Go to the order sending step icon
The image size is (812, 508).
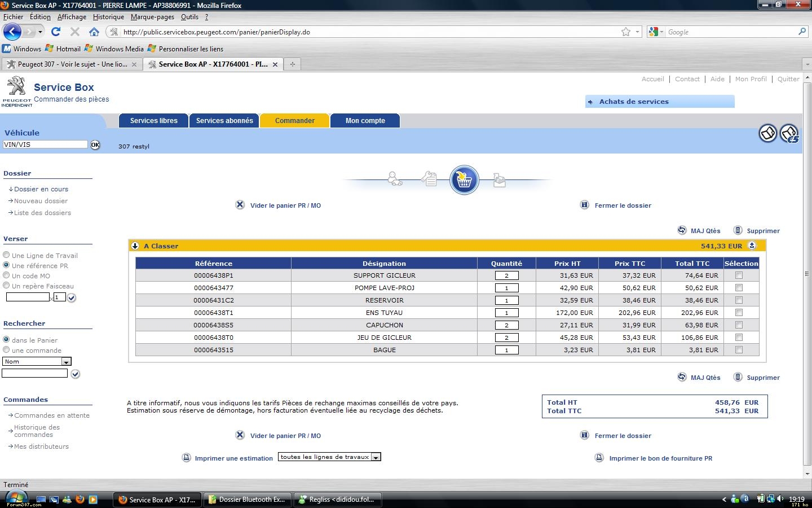499,180
